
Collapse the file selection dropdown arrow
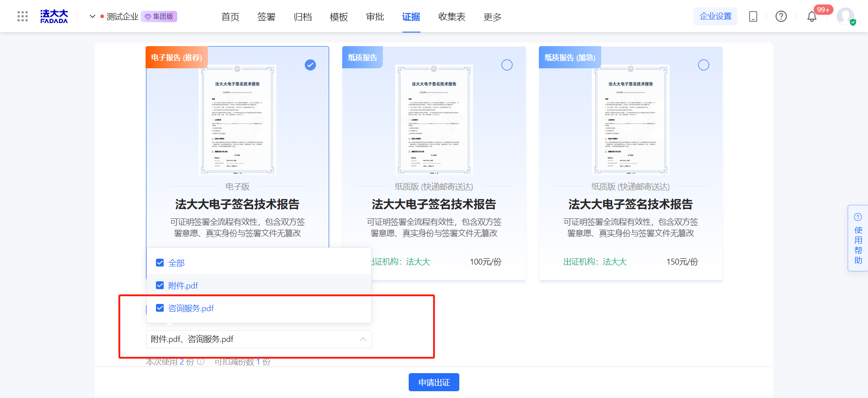[363, 339]
